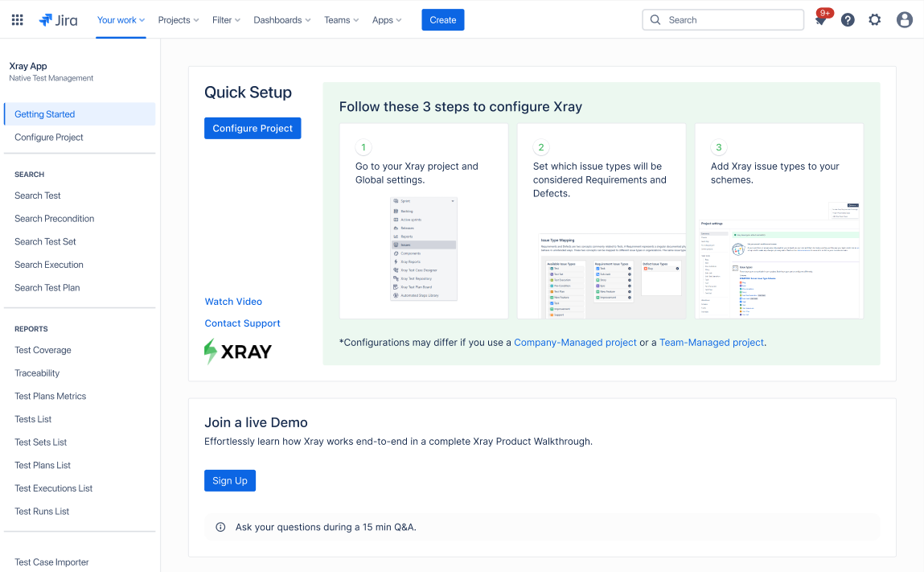Click the Join a live Demo heading
The height and width of the screenshot is (572, 924).
tap(256, 423)
